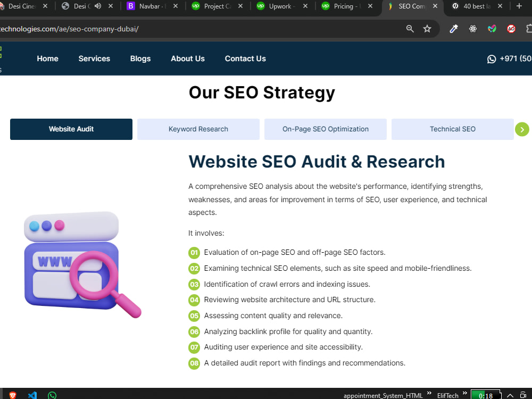This screenshot has height=399, width=532.
Task: Open a new browser tab
Action: 519,6
